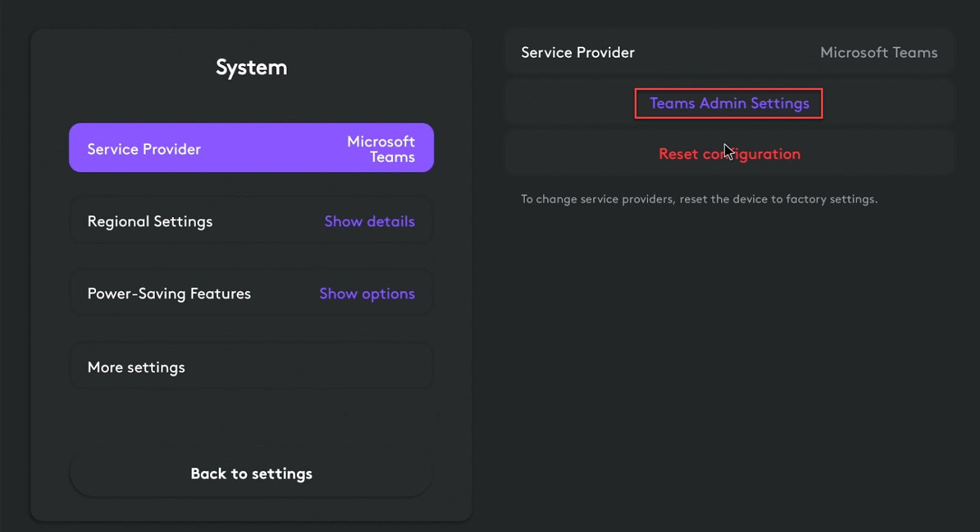Click the Regional Settings label text
Screen dimensions: 980x532
tap(150, 221)
